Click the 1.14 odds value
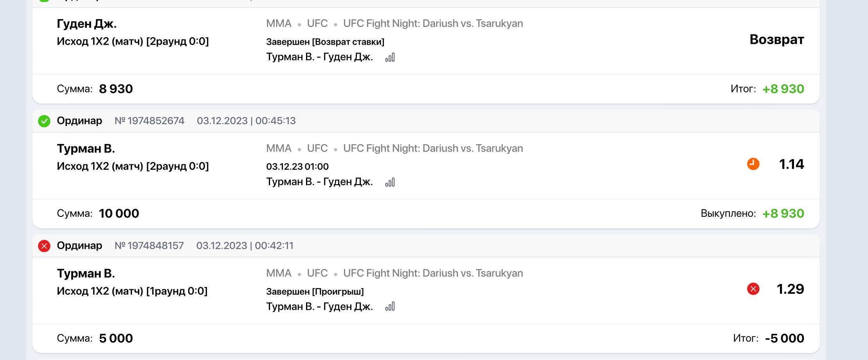Viewport: 868px width, 360px height. [x=791, y=164]
